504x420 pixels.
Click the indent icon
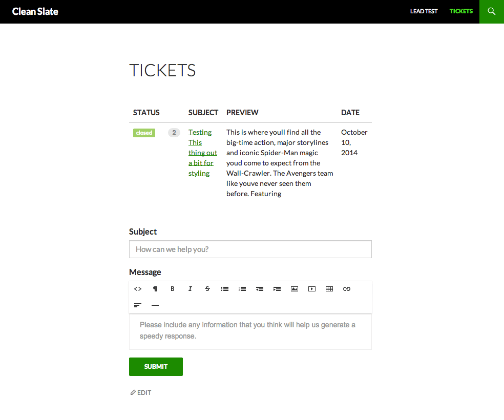pos(277,289)
